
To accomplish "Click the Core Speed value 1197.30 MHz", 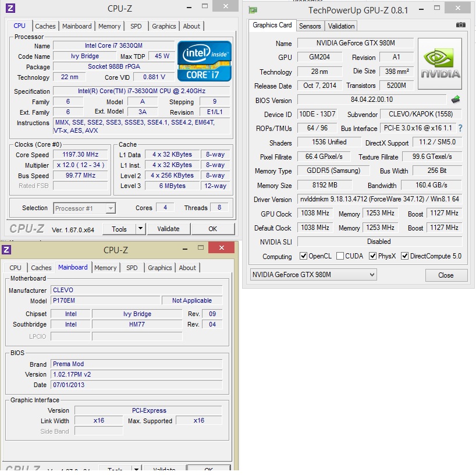I will (x=80, y=155).
